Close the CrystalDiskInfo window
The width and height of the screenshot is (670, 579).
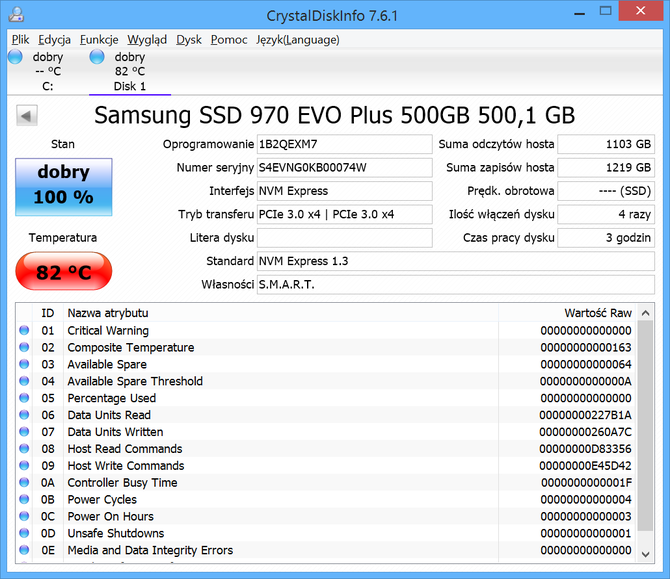click(640, 11)
